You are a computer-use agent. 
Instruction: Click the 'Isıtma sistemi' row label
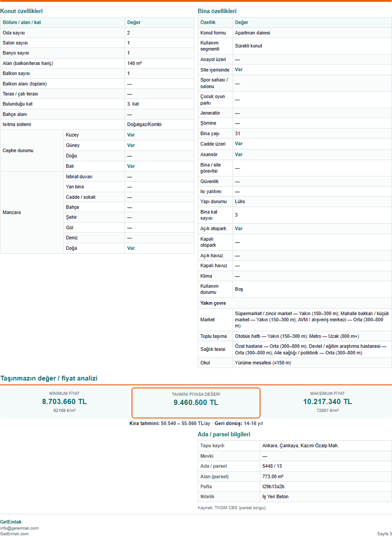(17, 124)
